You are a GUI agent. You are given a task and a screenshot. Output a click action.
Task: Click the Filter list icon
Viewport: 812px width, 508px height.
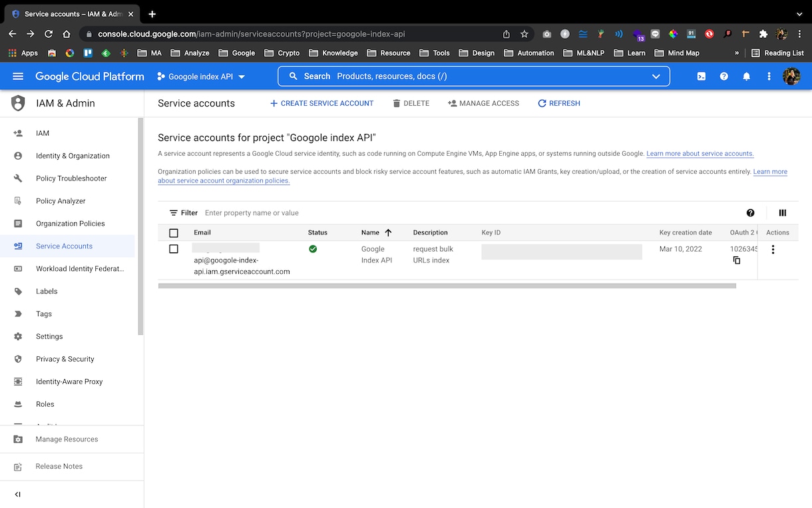174,213
